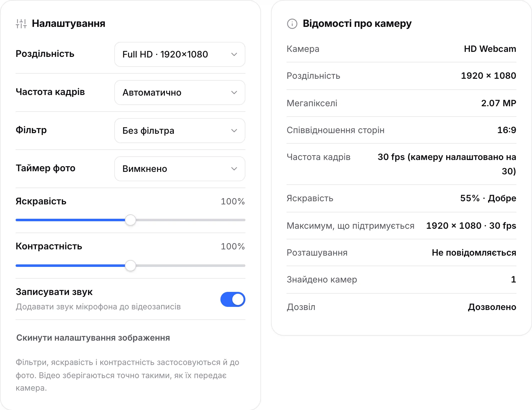Open the Роздільність dropdown showing Full HD

180,54
